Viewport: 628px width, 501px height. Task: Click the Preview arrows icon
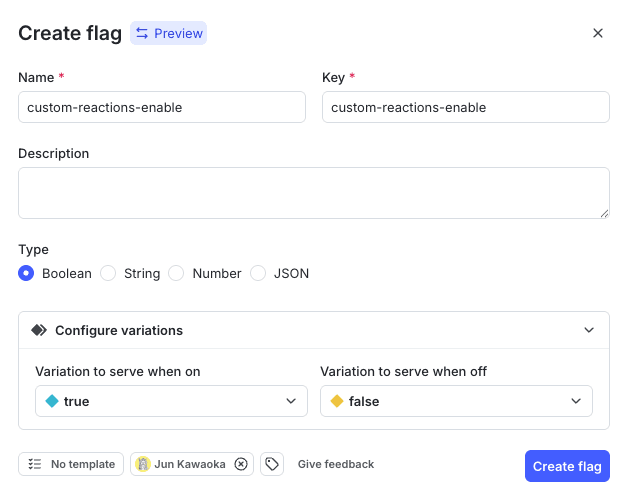pyautogui.click(x=142, y=33)
